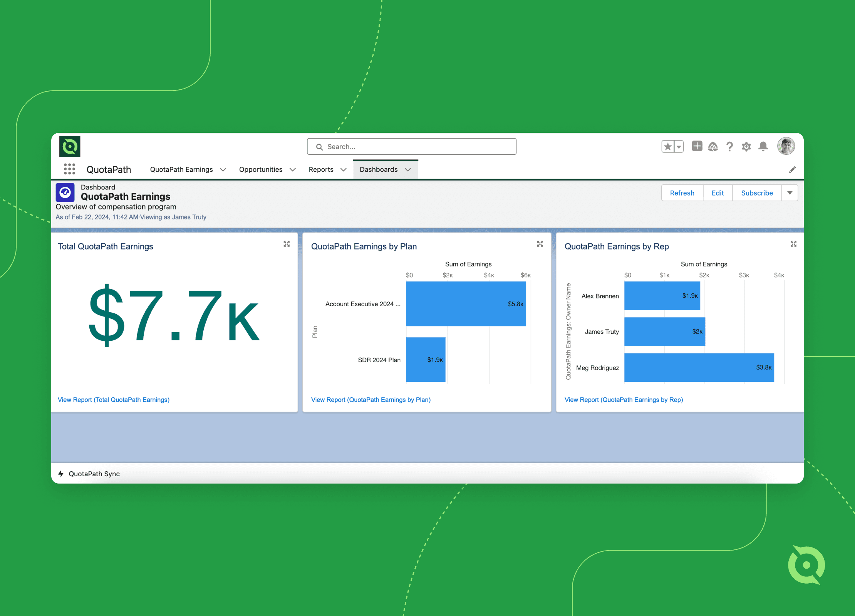855x616 pixels.
Task: Click the Refresh button
Action: tap(682, 193)
